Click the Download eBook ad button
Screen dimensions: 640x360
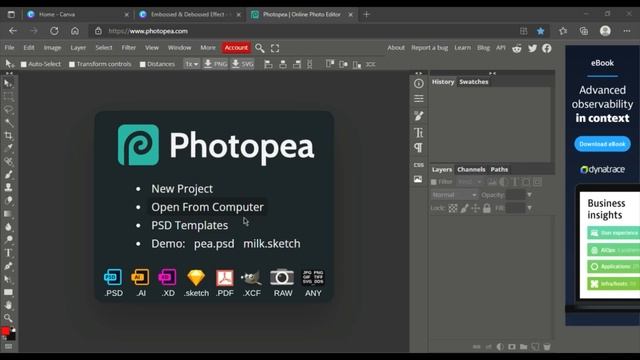click(602, 144)
